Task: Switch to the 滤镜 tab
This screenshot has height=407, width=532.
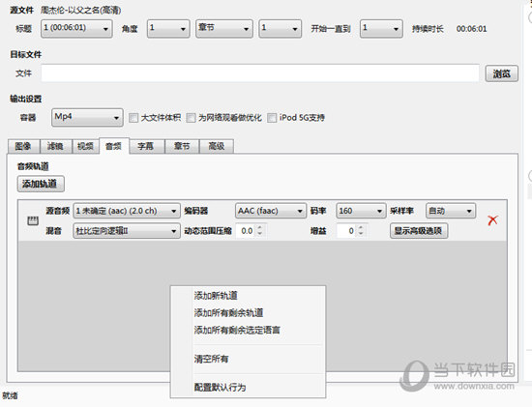Action: (56, 146)
